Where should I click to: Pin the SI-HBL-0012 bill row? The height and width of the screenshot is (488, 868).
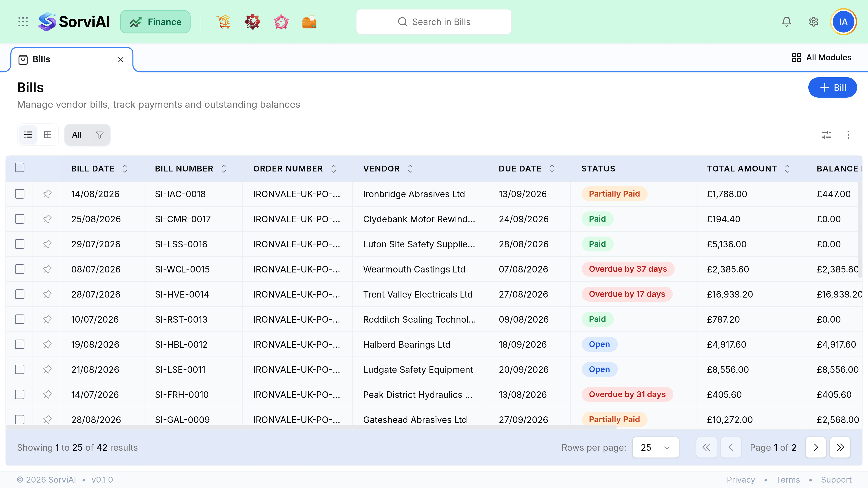click(x=47, y=345)
